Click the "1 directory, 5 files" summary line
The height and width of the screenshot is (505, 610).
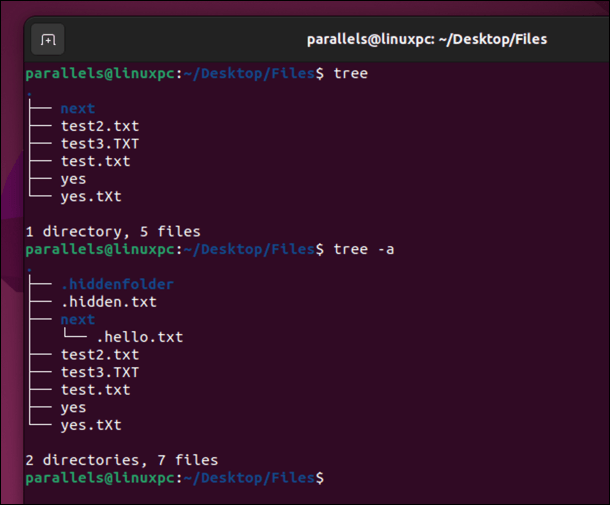[113, 231]
